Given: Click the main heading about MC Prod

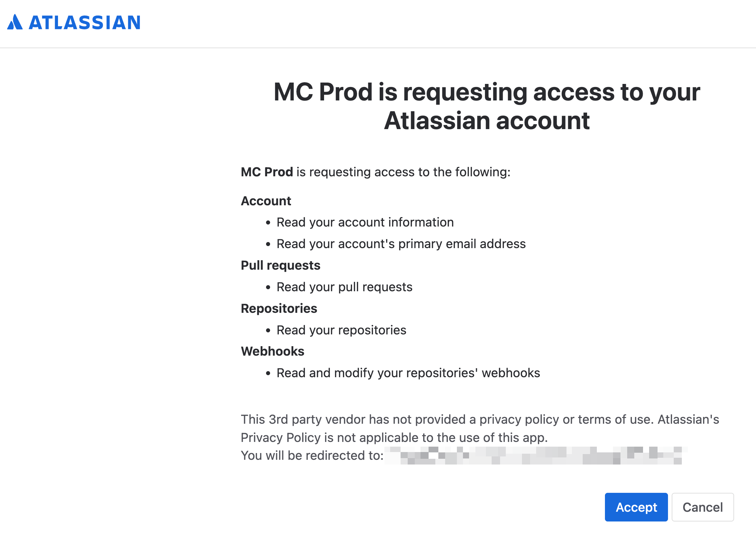Looking at the screenshot, I should coord(487,106).
